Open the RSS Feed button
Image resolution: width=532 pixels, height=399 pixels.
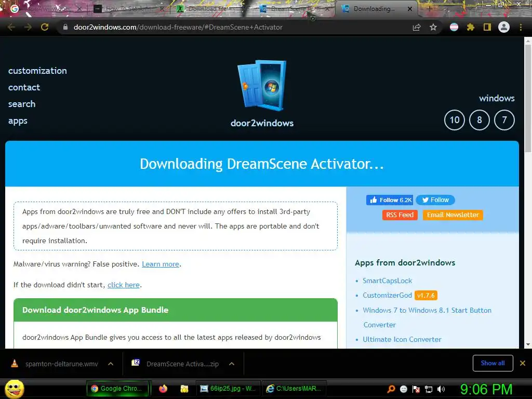point(400,215)
